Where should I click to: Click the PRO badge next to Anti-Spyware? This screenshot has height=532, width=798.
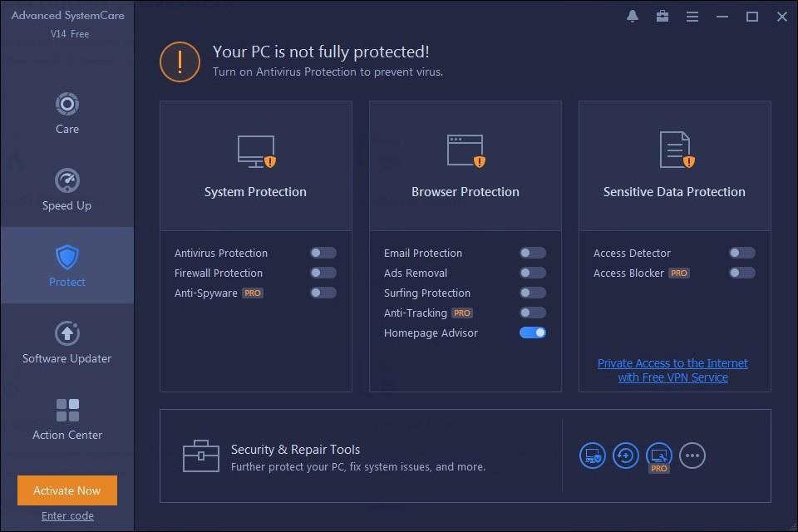[x=253, y=293]
